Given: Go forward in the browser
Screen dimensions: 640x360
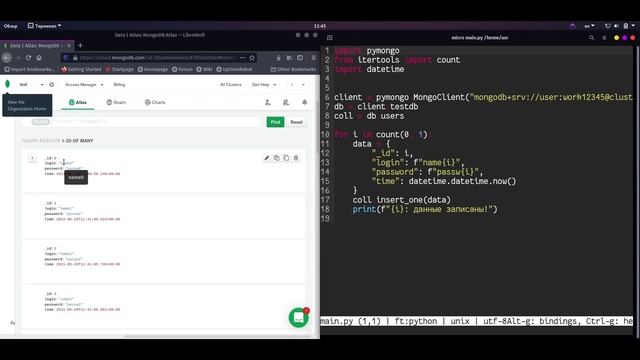Looking at the screenshot, I should [x=18, y=58].
